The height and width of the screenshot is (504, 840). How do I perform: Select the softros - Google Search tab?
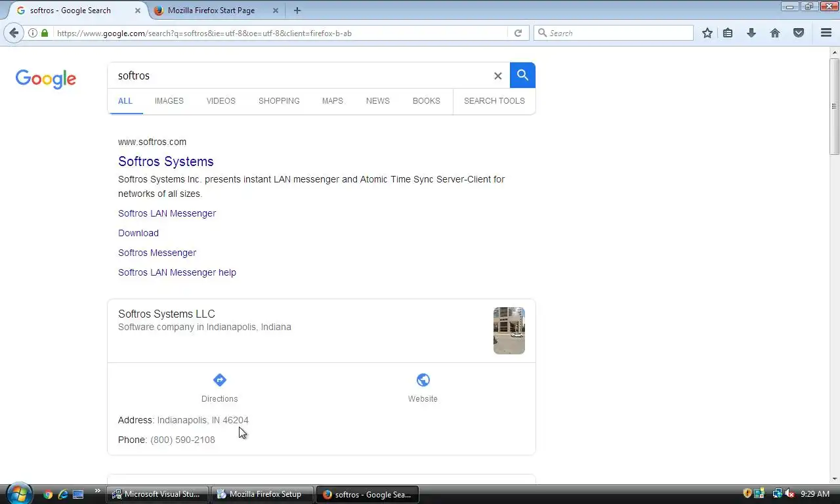click(x=77, y=10)
